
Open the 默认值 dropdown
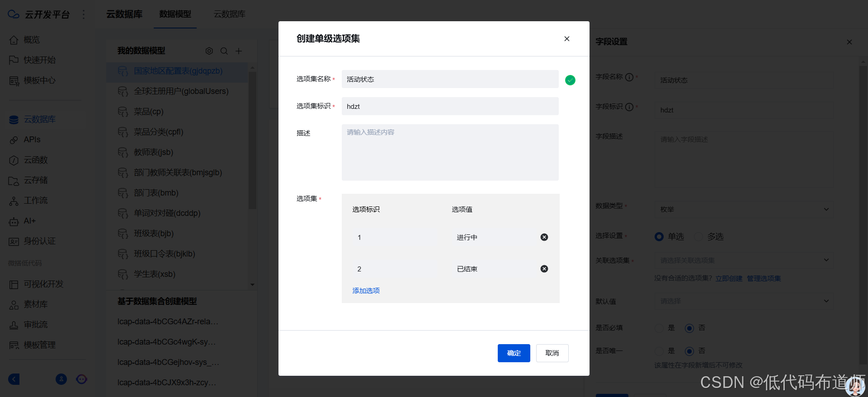click(744, 301)
